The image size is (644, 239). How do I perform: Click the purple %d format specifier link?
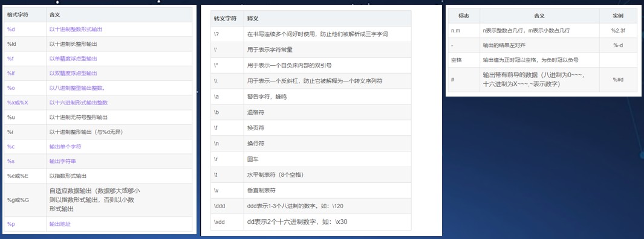(x=11, y=29)
